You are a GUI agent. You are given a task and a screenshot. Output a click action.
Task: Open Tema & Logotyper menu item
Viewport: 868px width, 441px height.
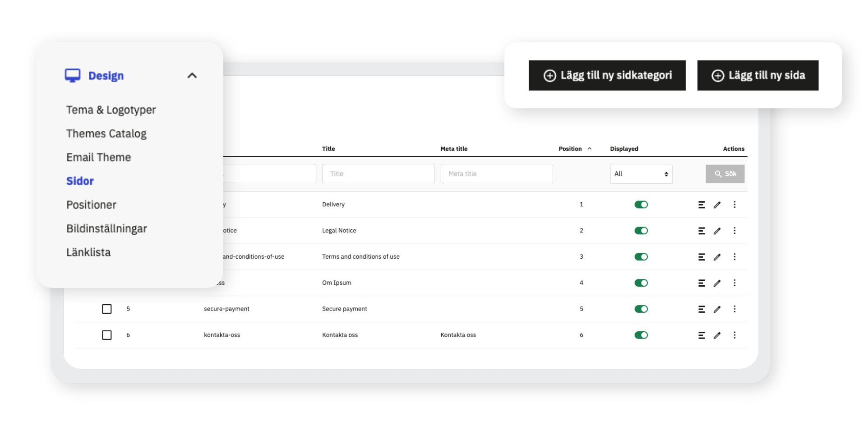111,110
